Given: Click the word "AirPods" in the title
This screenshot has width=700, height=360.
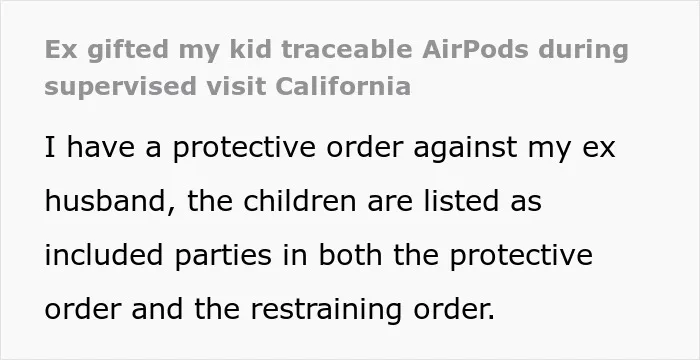Looking at the screenshot, I should tap(475, 49).
